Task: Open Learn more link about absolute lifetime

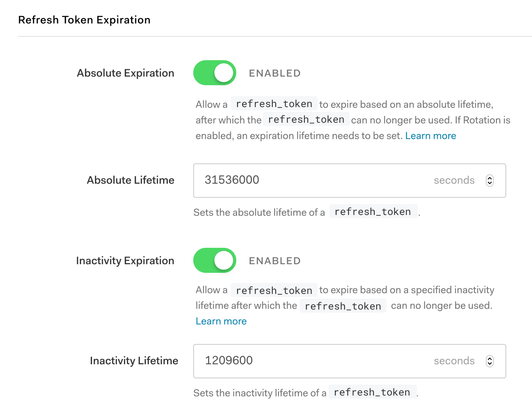Action: coord(431,136)
